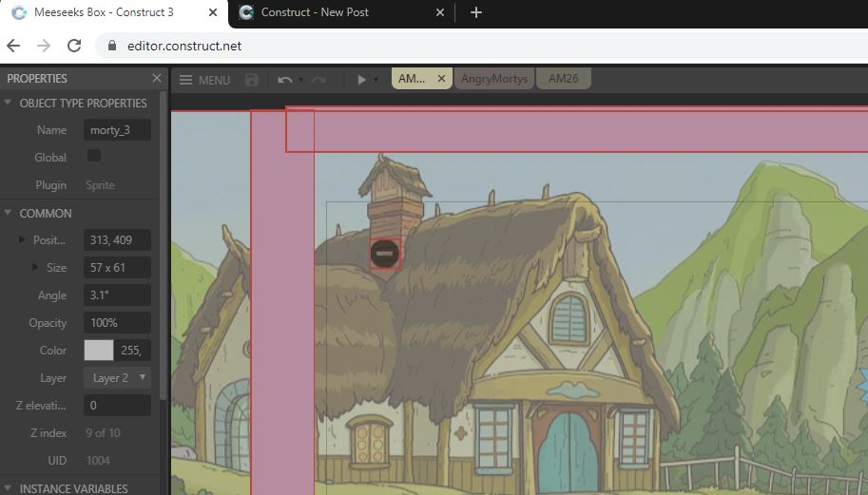The height and width of the screenshot is (495, 868).
Task: Preview the project with play button
Action: pyautogui.click(x=361, y=80)
